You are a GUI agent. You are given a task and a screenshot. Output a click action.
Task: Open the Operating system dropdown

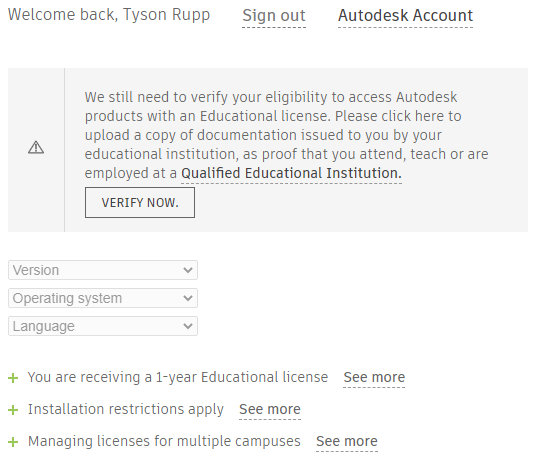click(x=103, y=298)
